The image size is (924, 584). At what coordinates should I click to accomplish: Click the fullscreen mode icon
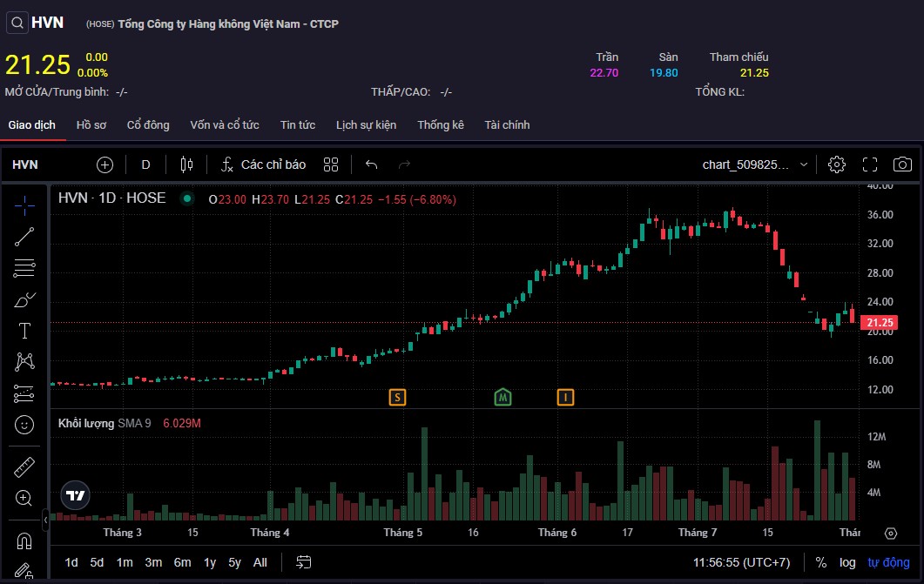(x=870, y=164)
